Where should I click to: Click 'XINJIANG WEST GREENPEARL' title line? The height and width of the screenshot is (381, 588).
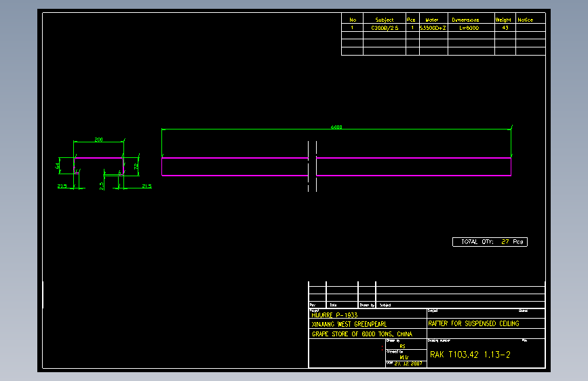(349, 324)
